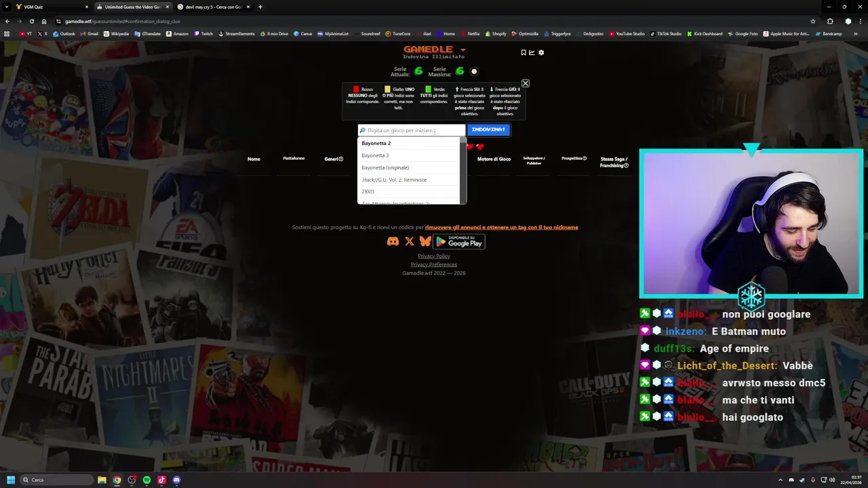Screen dimensions: 868x488
Task: Bookmark this page with the star icon
Action: (x=813, y=21)
